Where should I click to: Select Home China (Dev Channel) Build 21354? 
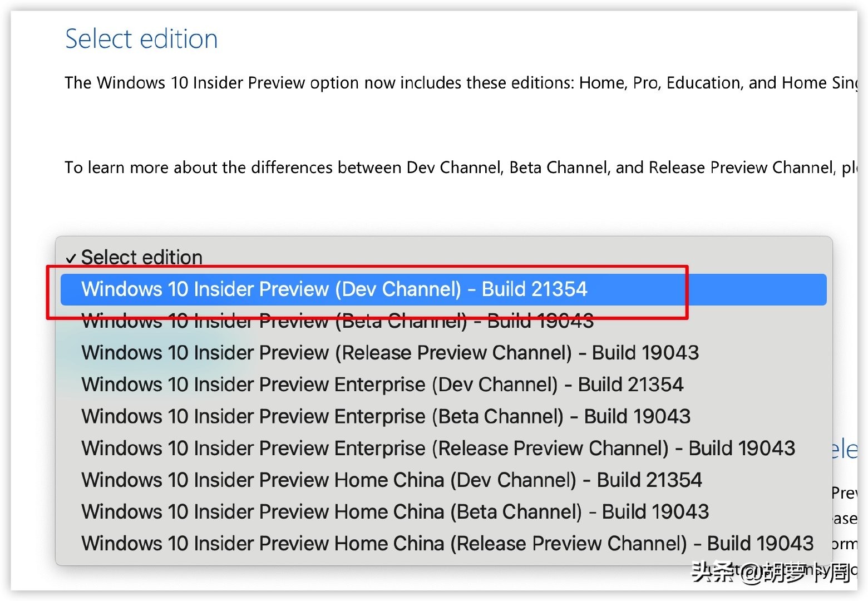(391, 480)
